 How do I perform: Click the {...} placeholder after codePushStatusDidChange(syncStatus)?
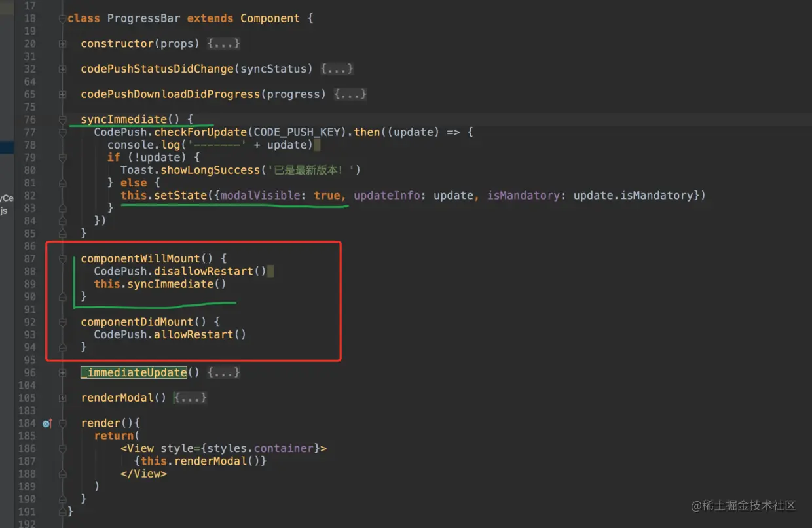click(x=337, y=69)
